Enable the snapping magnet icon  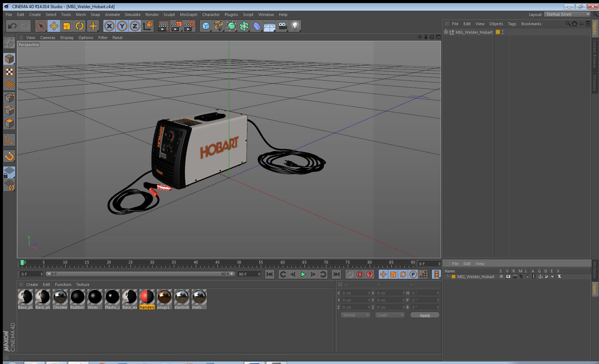(9, 156)
